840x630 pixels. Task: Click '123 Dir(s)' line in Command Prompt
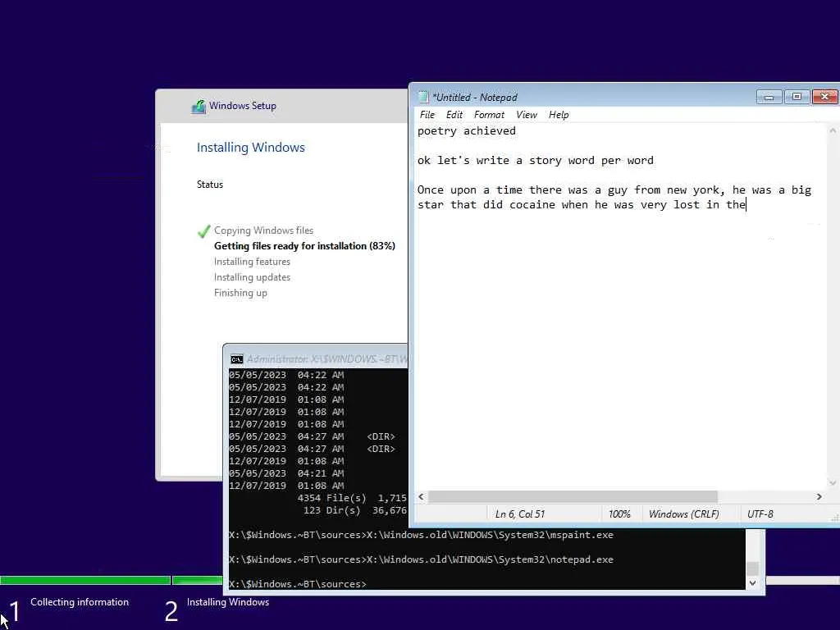(354, 510)
